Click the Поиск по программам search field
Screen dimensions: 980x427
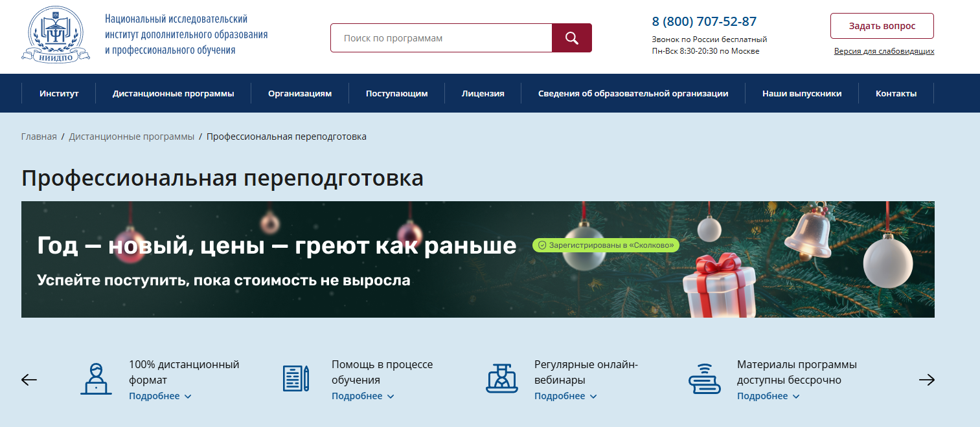(440, 38)
